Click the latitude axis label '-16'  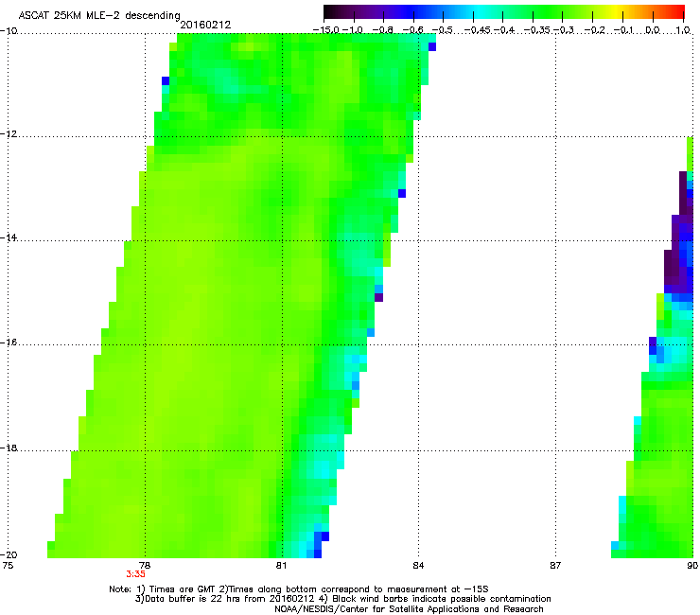coord(9,343)
